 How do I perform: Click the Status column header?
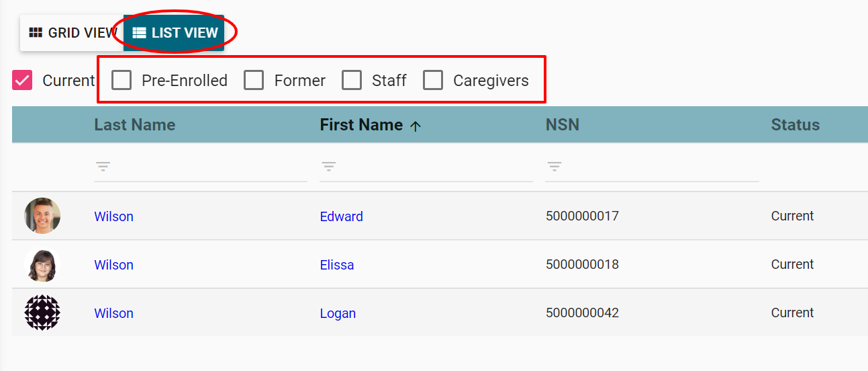pyautogui.click(x=795, y=125)
